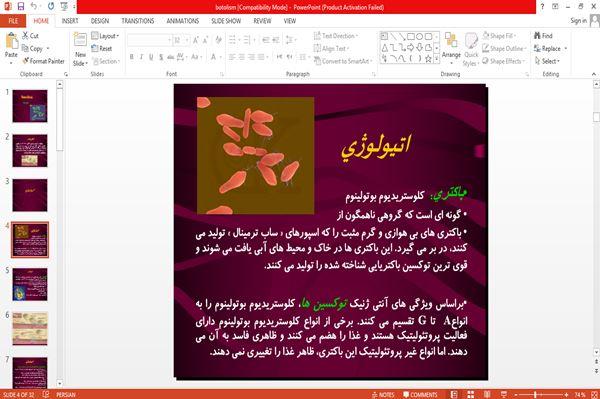Click Increase Font Size icon
Viewport: 600px width, 399px height.
[196, 40]
